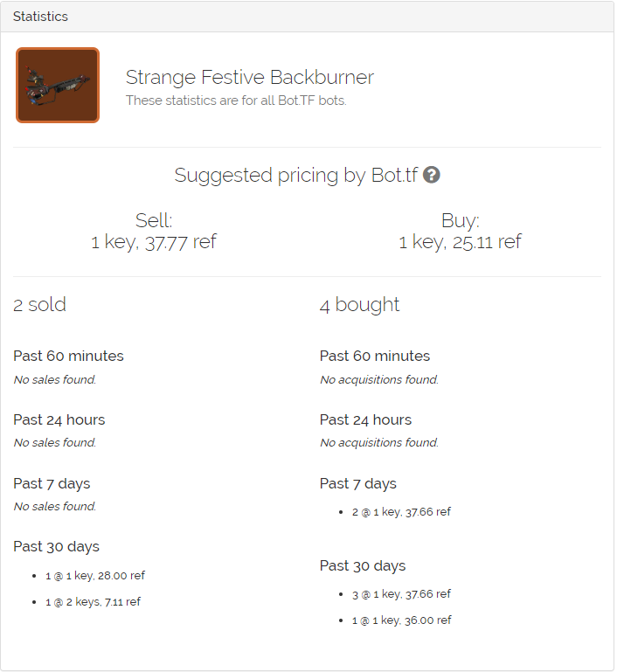Click 'No sales found' under Past 7 days
617x672 pixels.
(x=55, y=507)
